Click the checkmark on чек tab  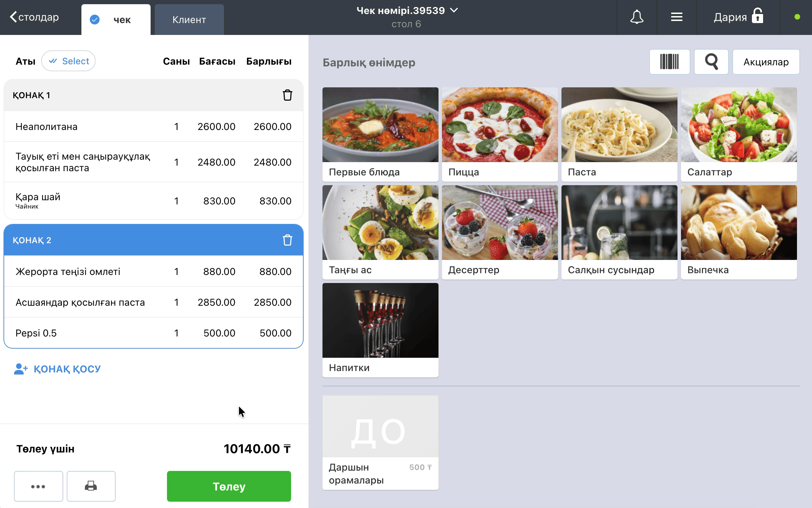95,20
